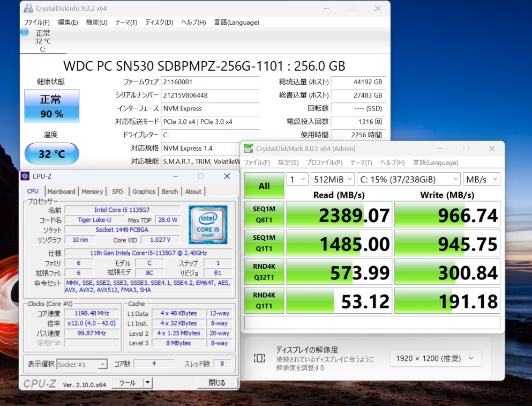Click the CPU-Z purple chip title icon
Viewport: 532px width, 406px height.
[x=26, y=176]
